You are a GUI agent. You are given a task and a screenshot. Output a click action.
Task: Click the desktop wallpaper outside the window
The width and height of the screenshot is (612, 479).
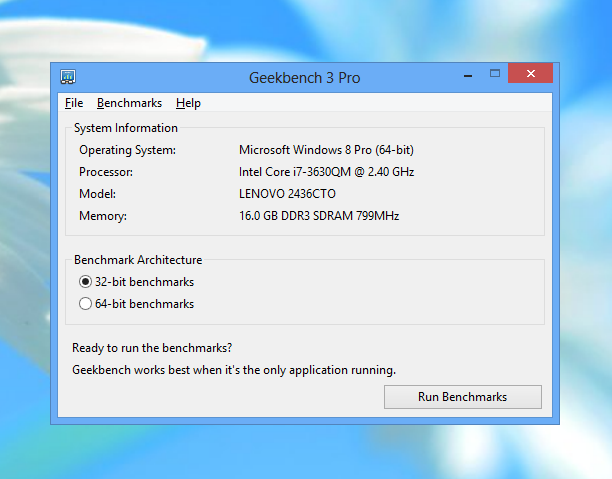[300, 30]
